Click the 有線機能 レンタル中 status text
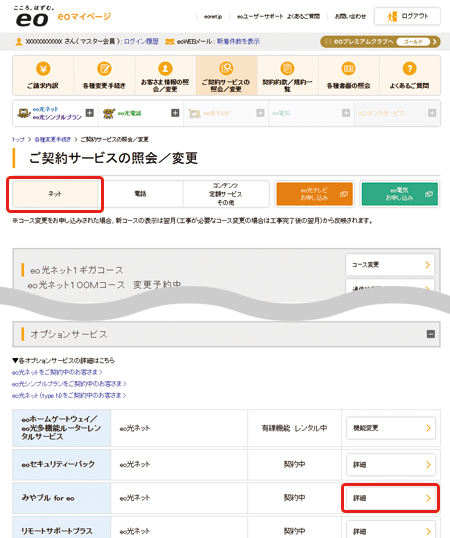Viewport: 450px width, 538px height. pos(294,428)
